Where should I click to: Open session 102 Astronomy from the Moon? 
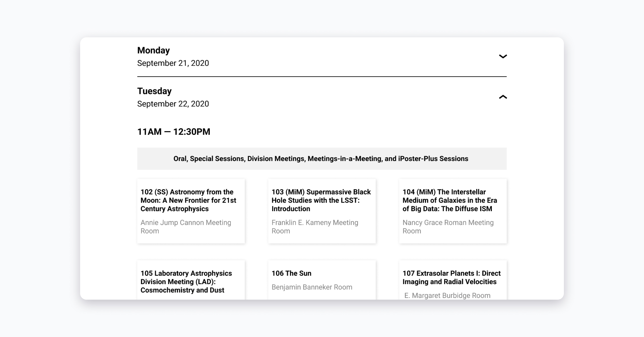[191, 211]
